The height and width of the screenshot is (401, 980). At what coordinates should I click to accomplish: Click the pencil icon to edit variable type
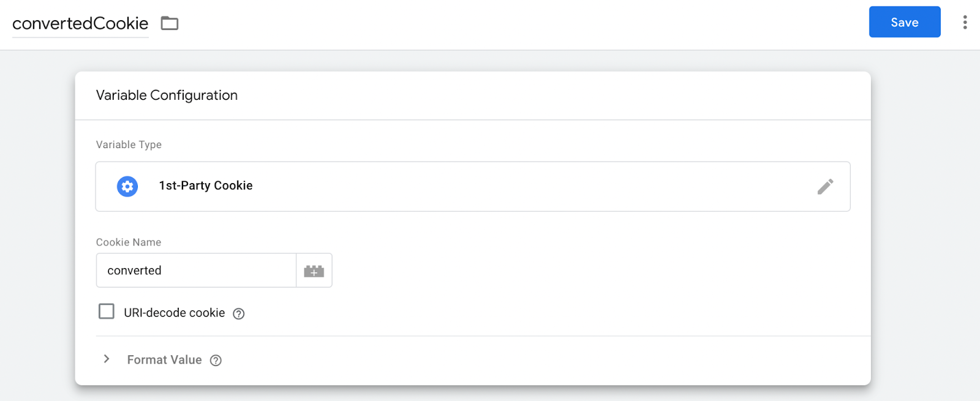[x=825, y=186]
